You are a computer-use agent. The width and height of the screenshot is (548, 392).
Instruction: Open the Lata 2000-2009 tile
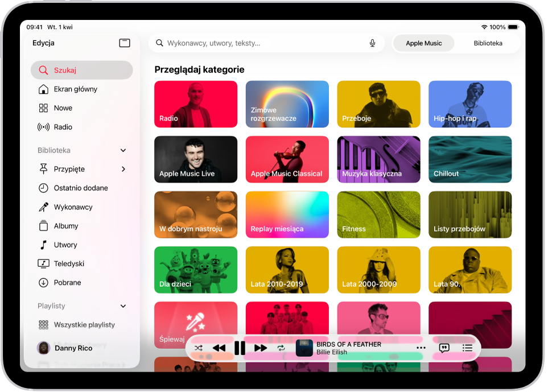tap(379, 270)
